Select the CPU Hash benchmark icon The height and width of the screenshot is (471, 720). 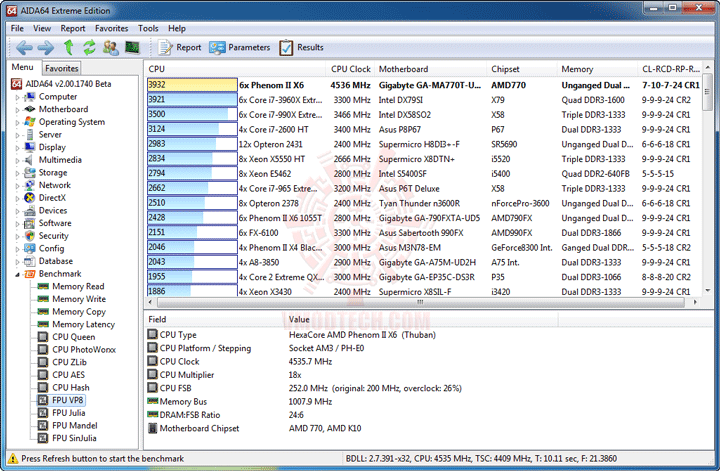(43, 387)
